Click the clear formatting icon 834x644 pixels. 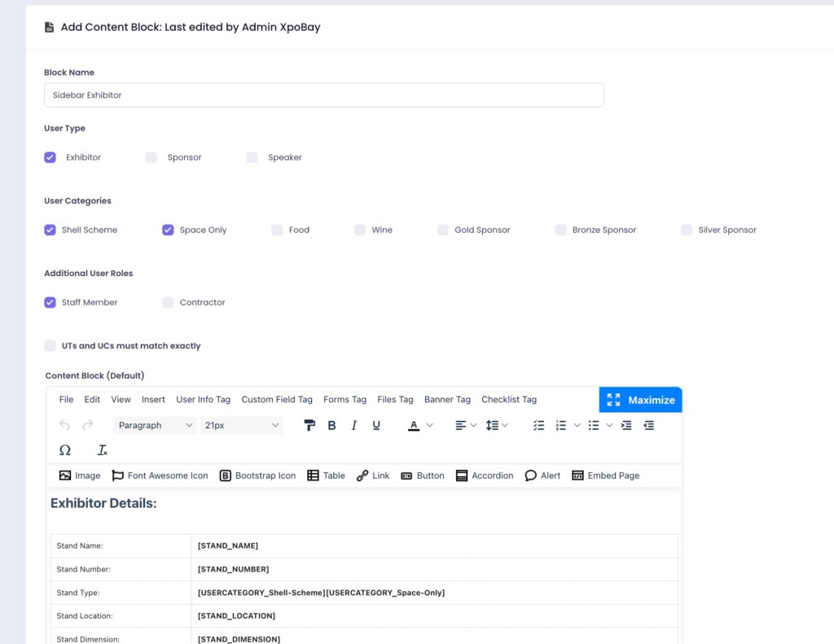(x=103, y=450)
